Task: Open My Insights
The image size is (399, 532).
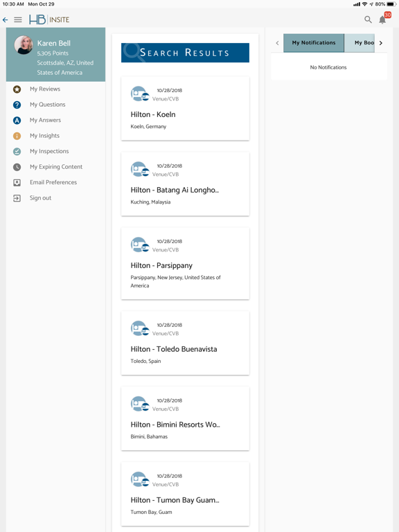Action: point(44,136)
